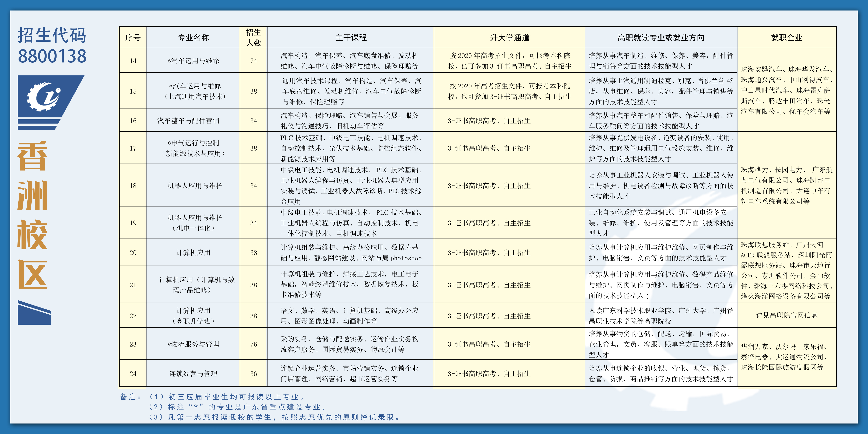The image size is (868, 434).
Task: Select the 计算机与数码产品维修 major cell
Action: click(x=193, y=285)
